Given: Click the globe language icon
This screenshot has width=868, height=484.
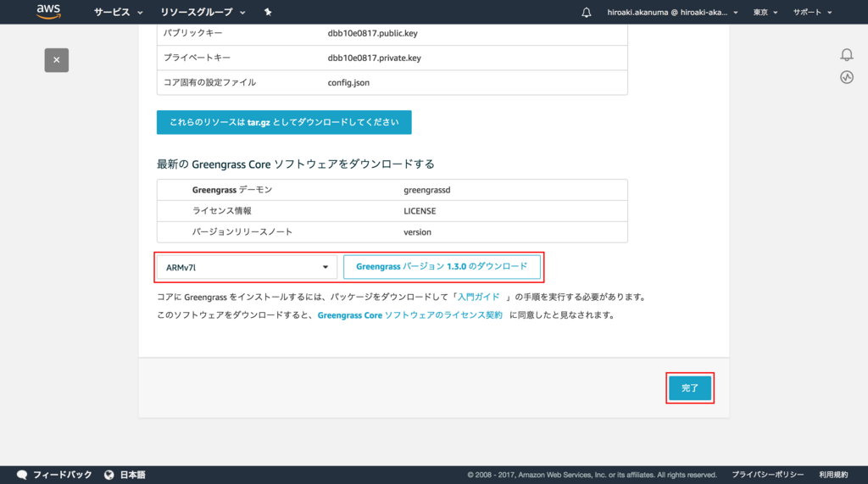Looking at the screenshot, I should click(x=109, y=475).
